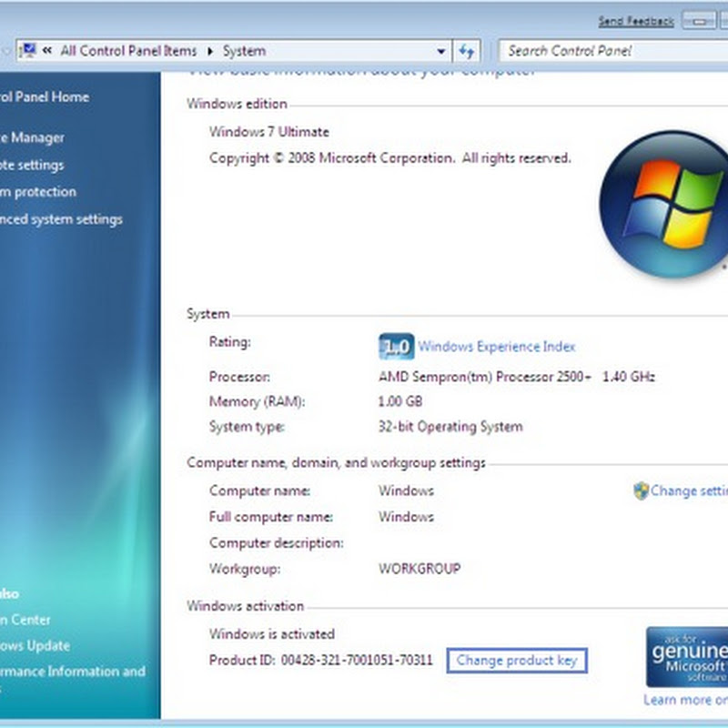Open Change settings link
The width and height of the screenshot is (728, 728).
[689, 490]
